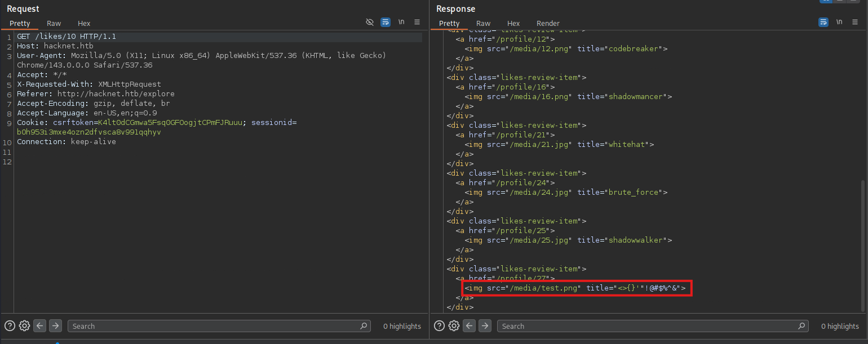This screenshot has width=868, height=344.
Task: Click the href="/profile/25" line in Response
Action: [506, 231]
